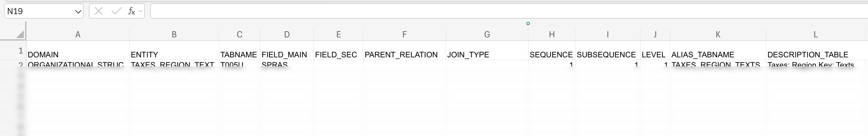Select column G header
This screenshot has height=136, width=868.
[487, 34]
